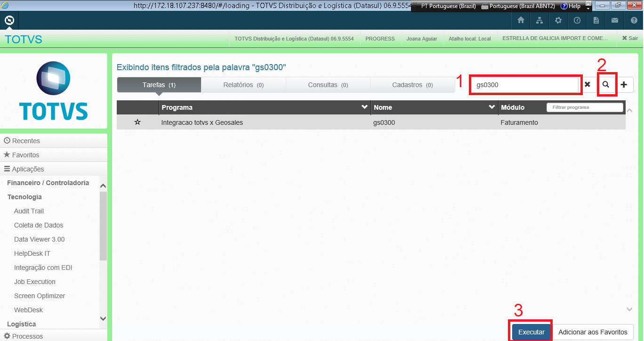Image resolution: width=644 pixels, height=341 pixels.
Task: Click the Faturamento module cell
Action: (x=519, y=122)
